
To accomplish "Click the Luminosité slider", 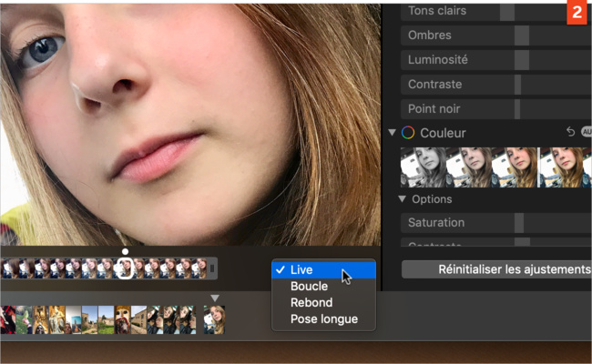I will point(496,60).
